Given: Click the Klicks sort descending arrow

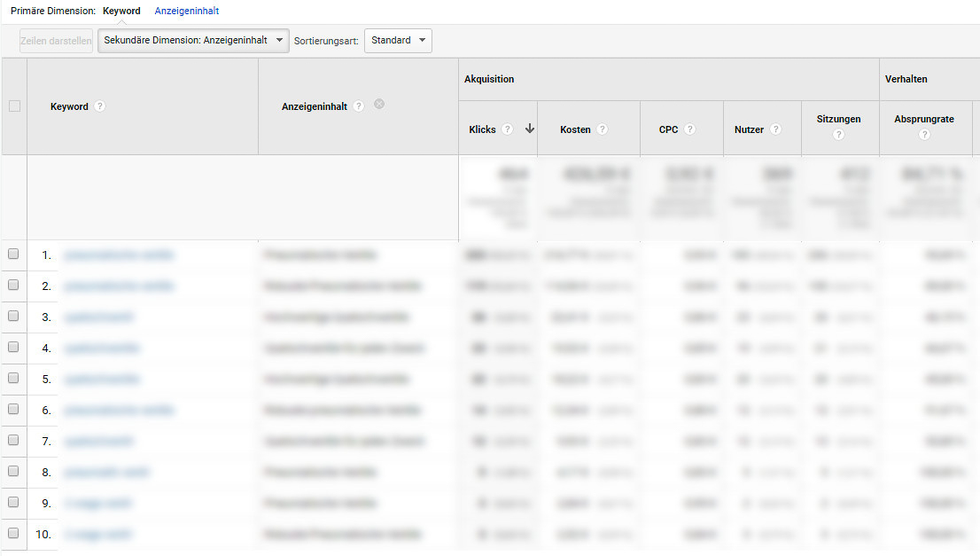Looking at the screenshot, I should point(530,129).
